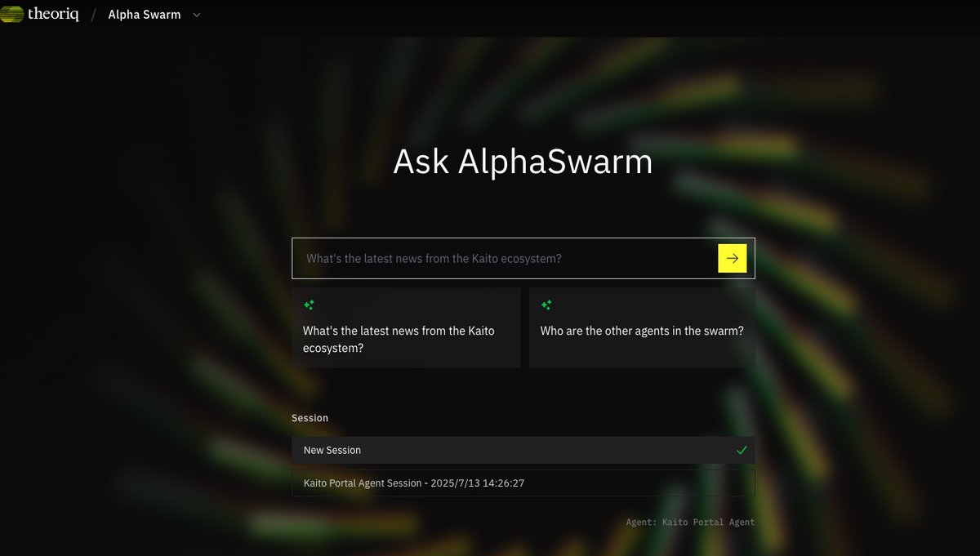The image size is (980, 556).
Task: Click the Agent: Kaito Portal Agent label
Action: click(690, 522)
